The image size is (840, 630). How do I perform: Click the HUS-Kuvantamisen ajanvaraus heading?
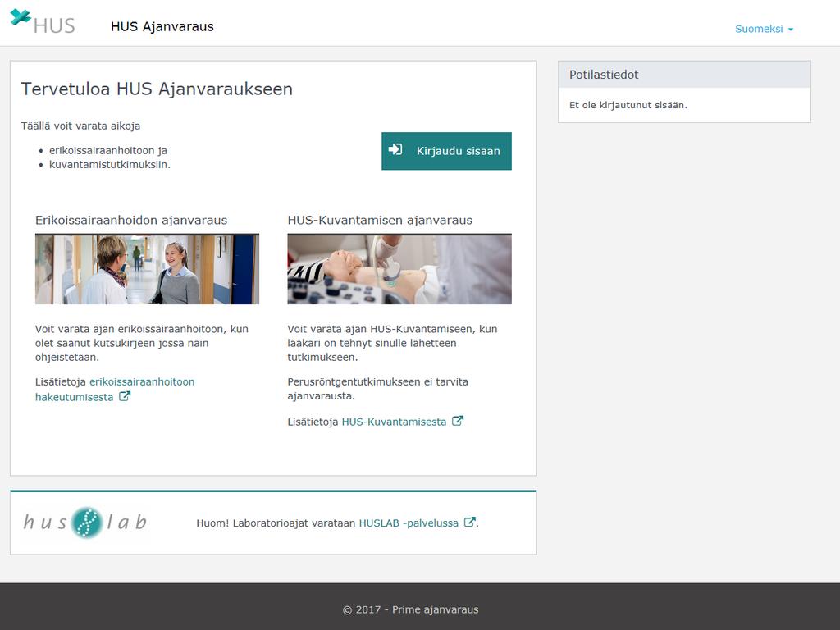click(380, 220)
